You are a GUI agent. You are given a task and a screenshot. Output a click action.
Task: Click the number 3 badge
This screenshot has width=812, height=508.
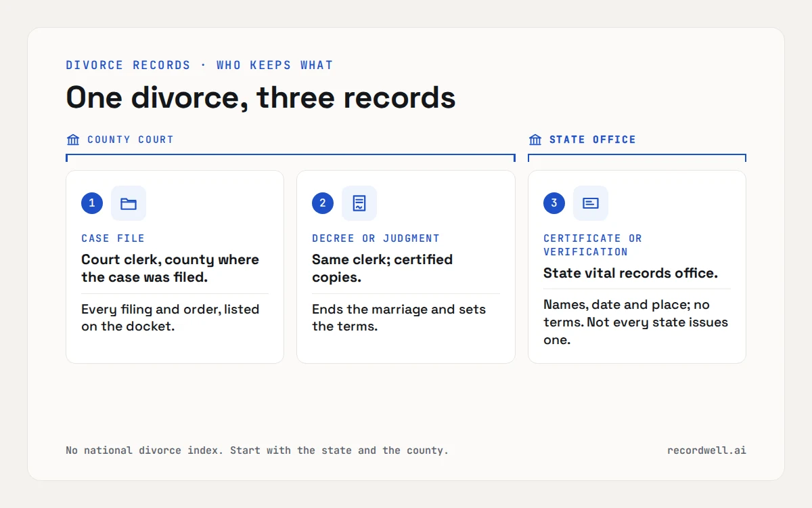point(554,203)
